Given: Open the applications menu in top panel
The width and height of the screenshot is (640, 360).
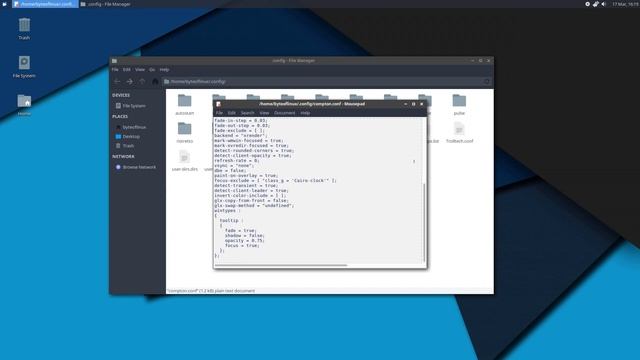Looking at the screenshot, I should pyautogui.click(x=4, y=4).
